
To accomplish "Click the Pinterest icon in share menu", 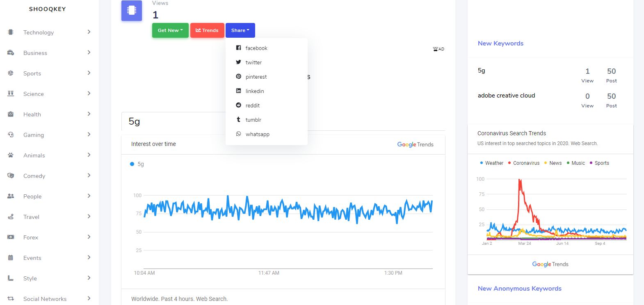I will (238, 77).
